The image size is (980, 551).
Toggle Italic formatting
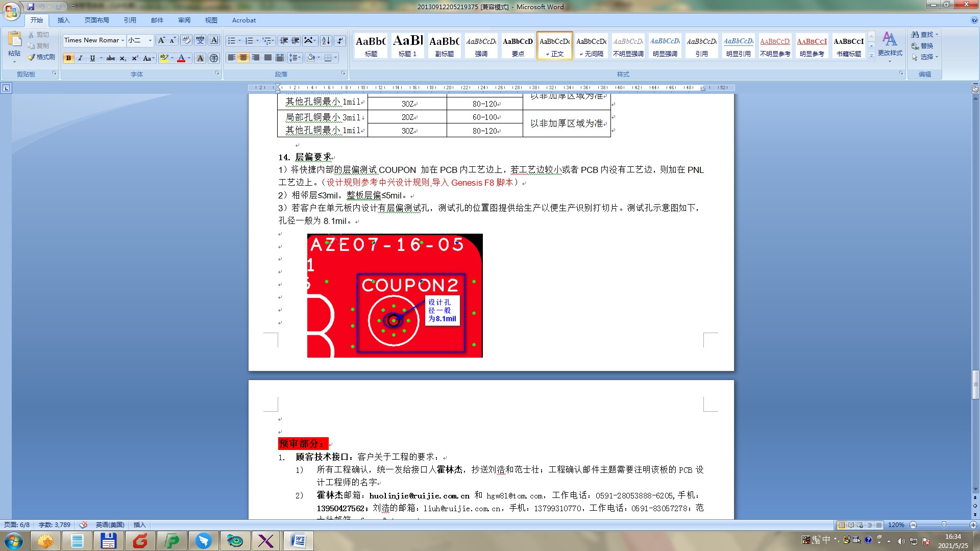80,58
